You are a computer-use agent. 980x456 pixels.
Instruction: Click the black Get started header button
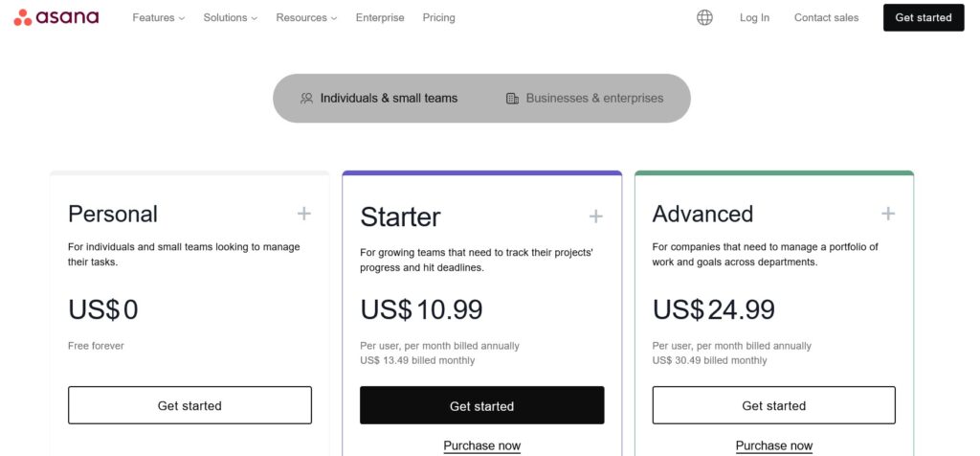(x=924, y=17)
